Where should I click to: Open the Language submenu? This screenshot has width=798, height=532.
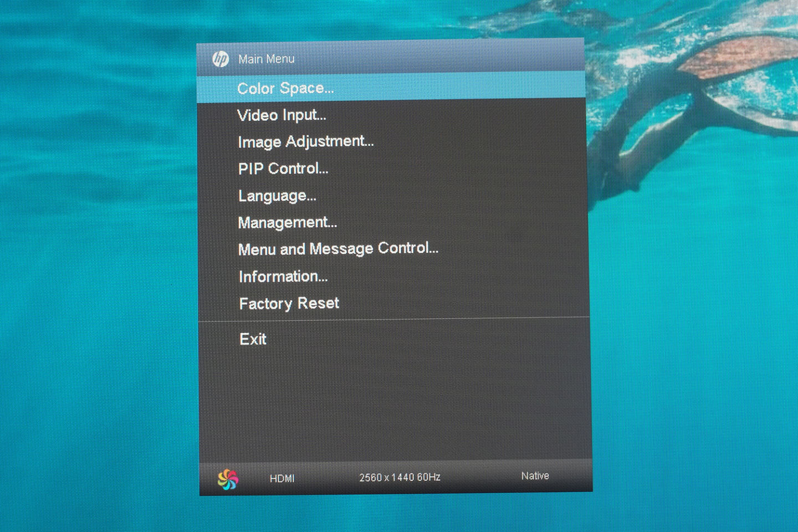(x=277, y=195)
